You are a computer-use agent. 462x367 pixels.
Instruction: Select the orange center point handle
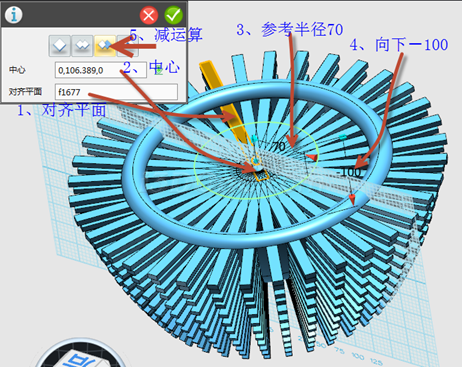(256, 161)
